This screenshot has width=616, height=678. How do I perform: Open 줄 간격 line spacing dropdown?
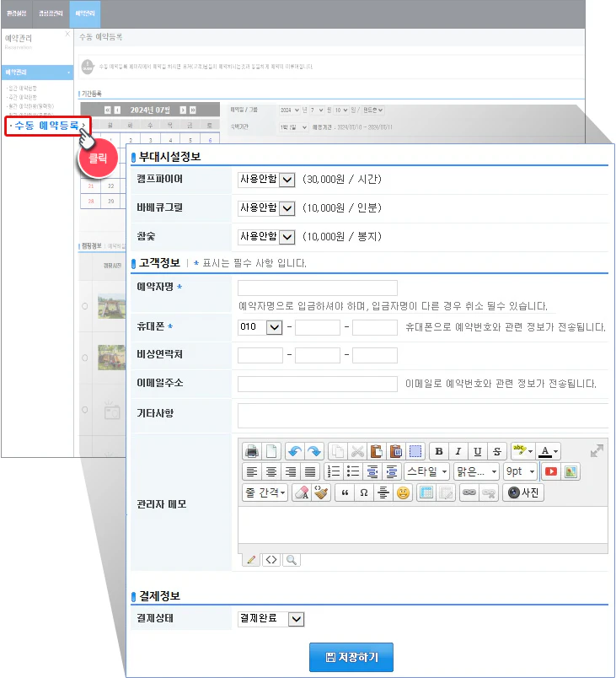265,492
